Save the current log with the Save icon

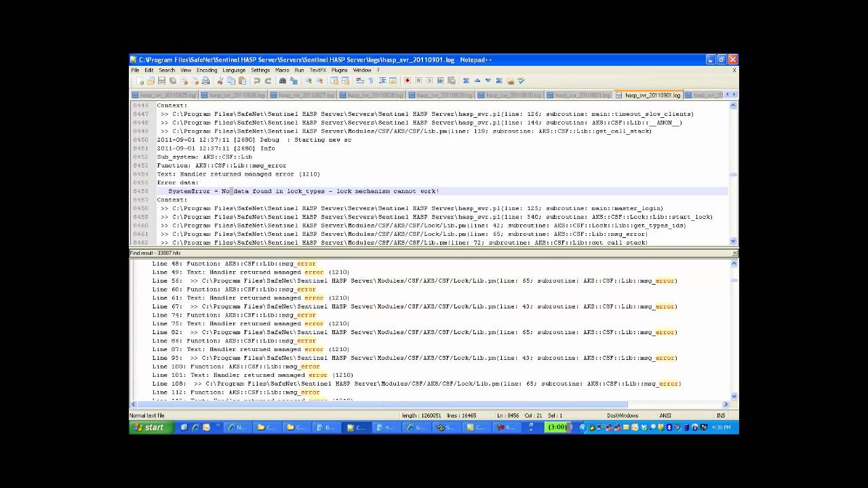tap(161, 81)
